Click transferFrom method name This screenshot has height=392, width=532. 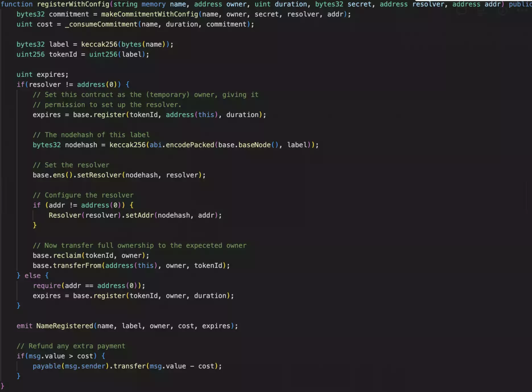click(77, 266)
